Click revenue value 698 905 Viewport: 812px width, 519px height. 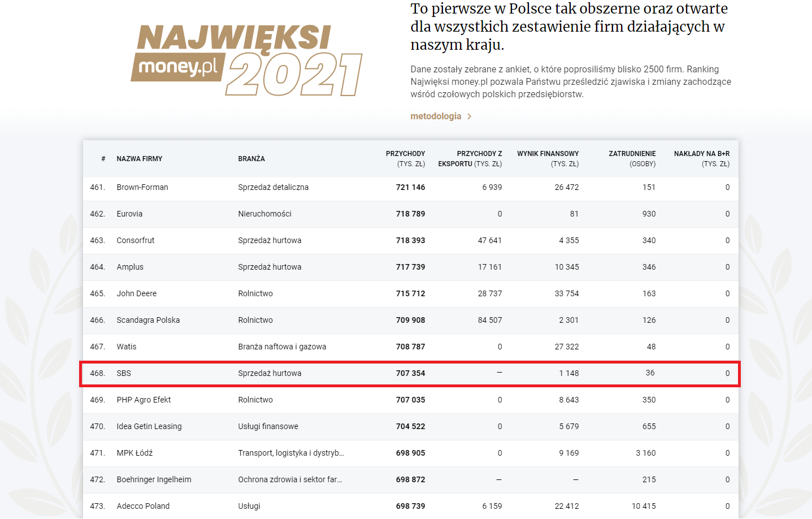[410, 453]
